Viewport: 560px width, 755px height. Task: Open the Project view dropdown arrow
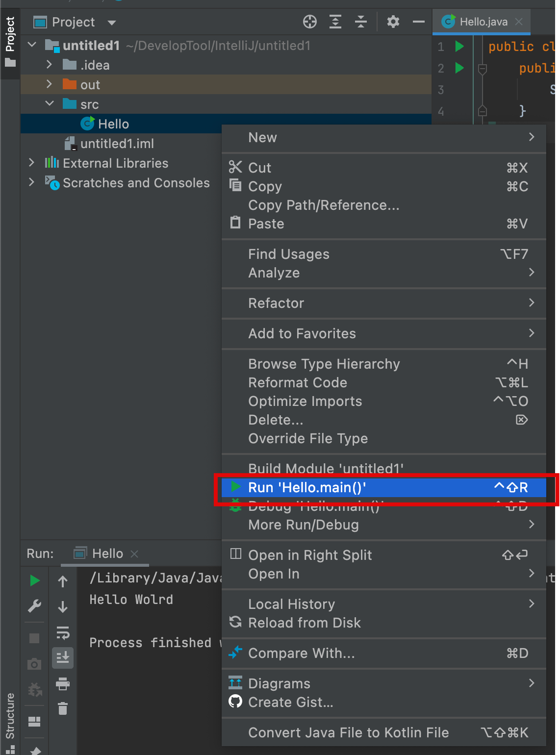tap(111, 23)
